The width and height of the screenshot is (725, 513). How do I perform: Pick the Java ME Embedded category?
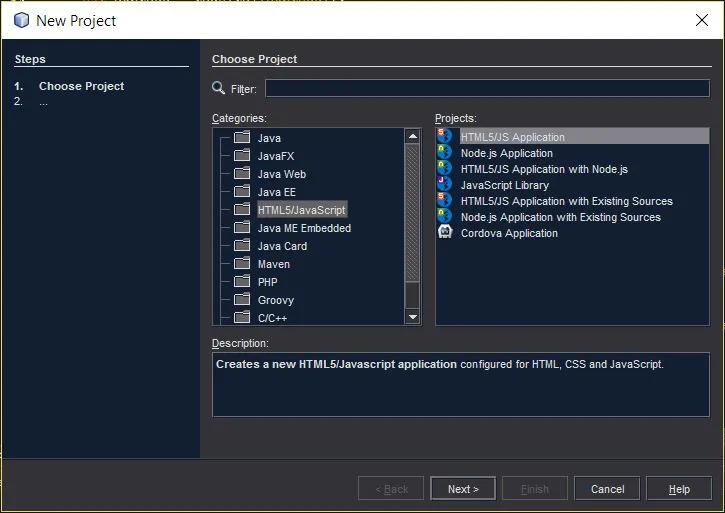304,228
